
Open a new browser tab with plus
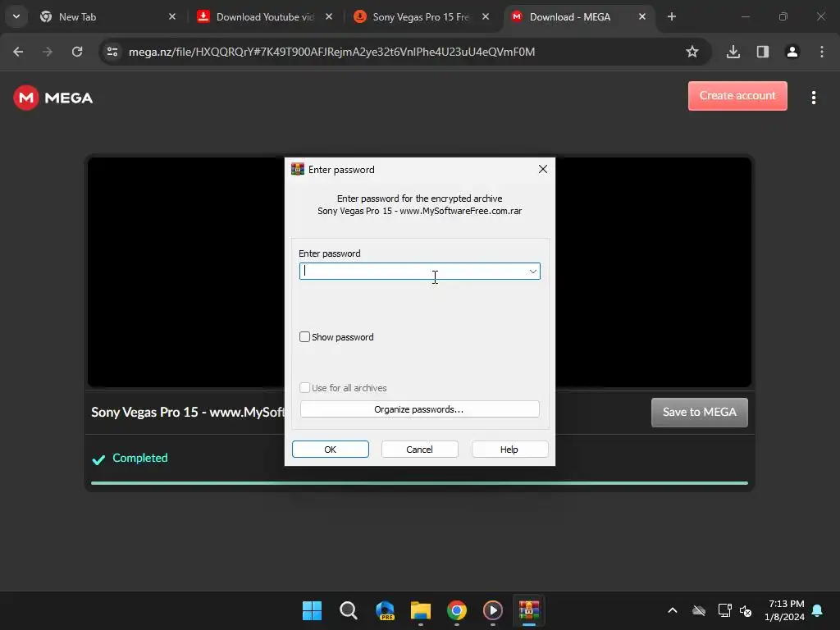point(672,16)
